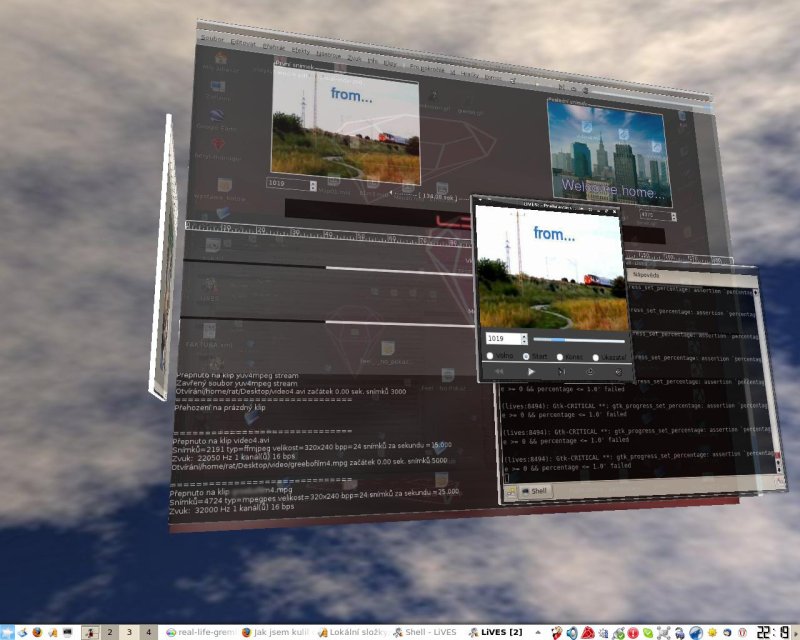Click the preview frame spinner arrows

(524, 338)
